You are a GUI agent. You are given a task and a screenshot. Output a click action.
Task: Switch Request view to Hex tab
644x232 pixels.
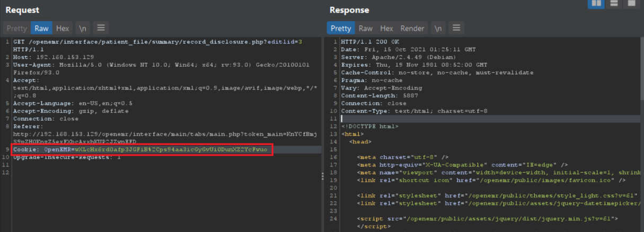(x=63, y=28)
